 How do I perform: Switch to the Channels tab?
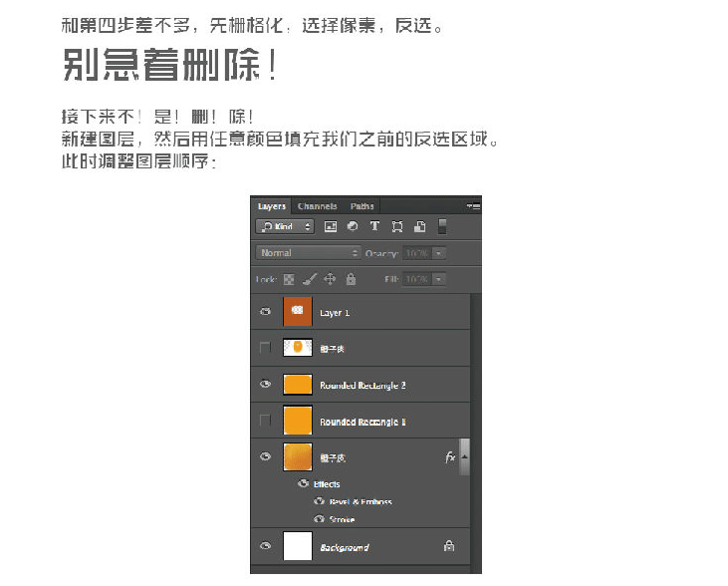[x=317, y=206]
